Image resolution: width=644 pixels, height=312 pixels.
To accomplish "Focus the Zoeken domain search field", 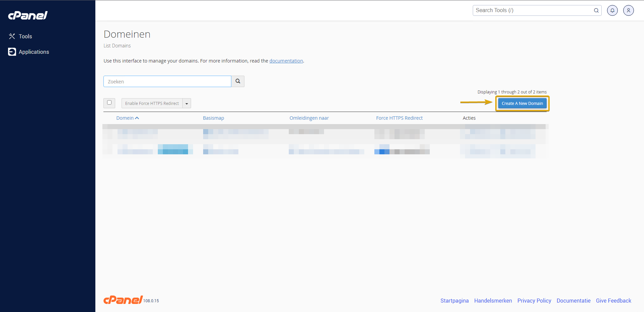I will coord(167,81).
